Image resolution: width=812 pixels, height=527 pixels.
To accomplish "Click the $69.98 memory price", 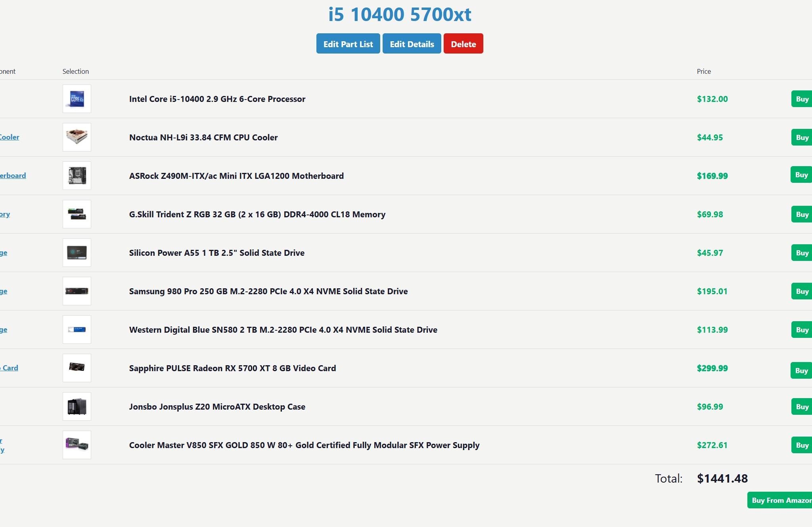I will point(710,214).
